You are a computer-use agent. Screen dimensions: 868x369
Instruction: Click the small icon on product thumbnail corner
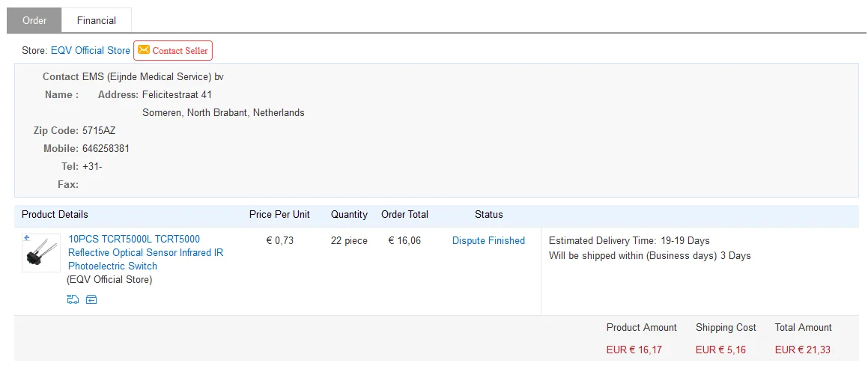[28, 238]
